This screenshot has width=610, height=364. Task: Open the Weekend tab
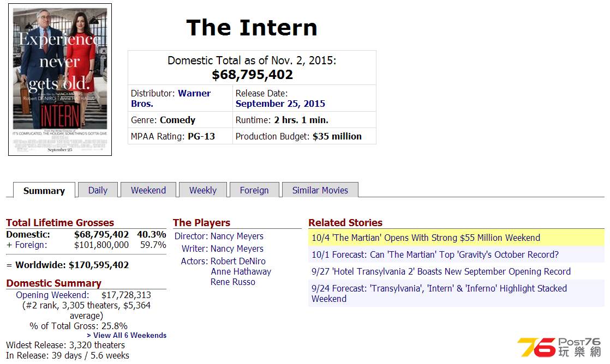[148, 190]
